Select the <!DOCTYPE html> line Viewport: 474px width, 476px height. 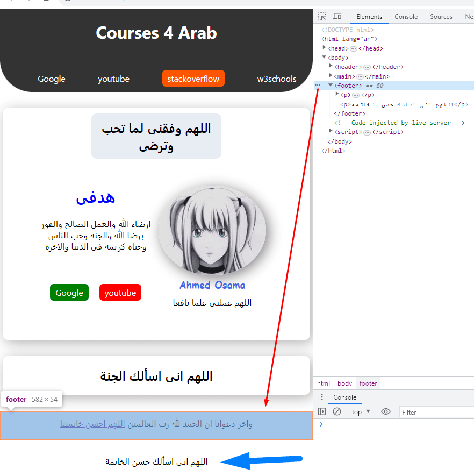(347, 30)
